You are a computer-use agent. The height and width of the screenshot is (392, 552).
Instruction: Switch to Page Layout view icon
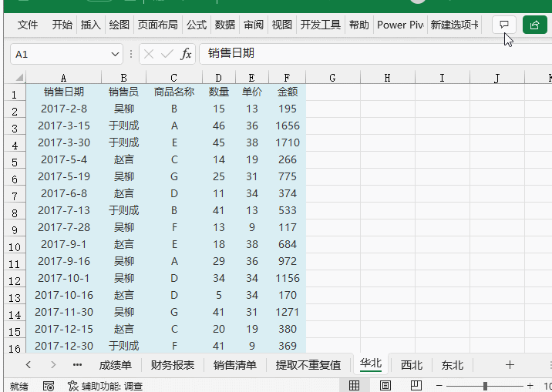tap(385, 386)
